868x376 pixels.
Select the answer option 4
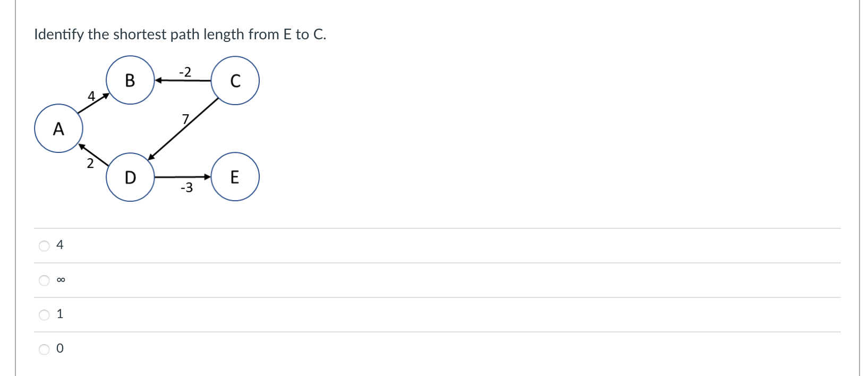coord(44,245)
